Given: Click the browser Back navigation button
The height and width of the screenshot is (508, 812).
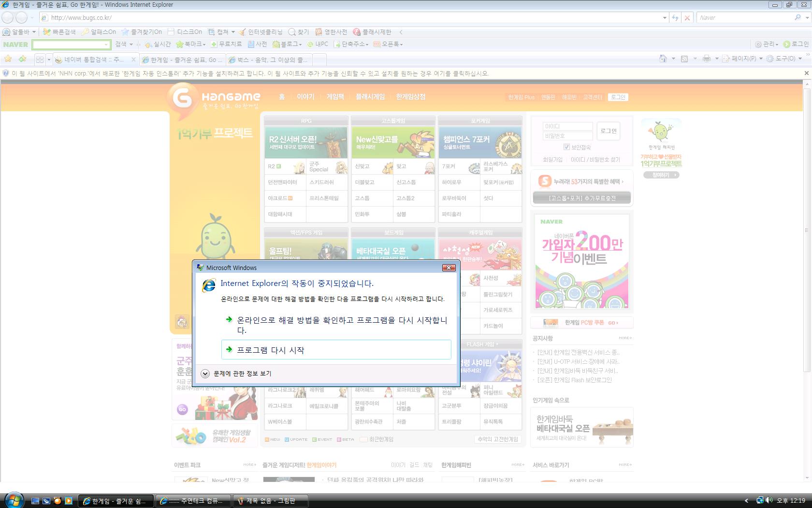Looking at the screenshot, I should (8, 18).
